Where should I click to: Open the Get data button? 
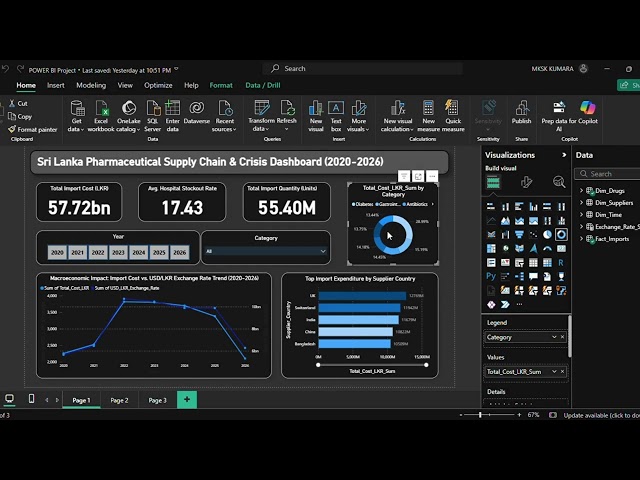(x=76, y=116)
